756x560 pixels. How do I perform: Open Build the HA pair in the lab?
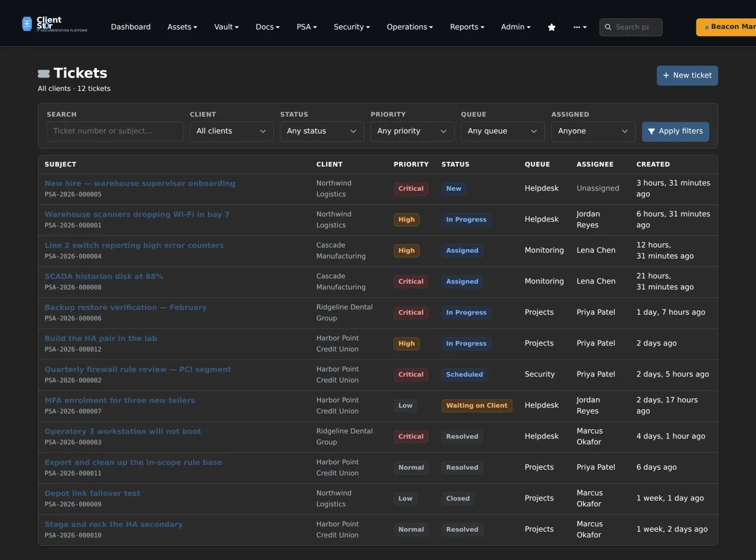pyautogui.click(x=101, y=338)
